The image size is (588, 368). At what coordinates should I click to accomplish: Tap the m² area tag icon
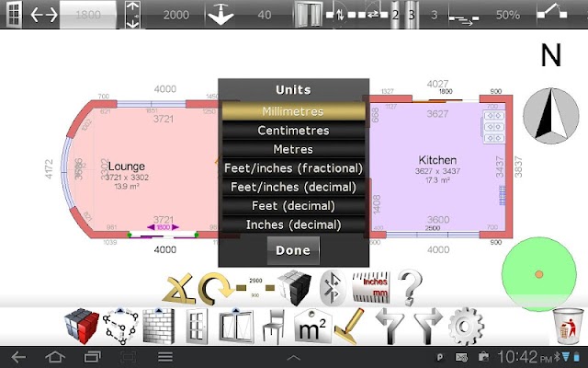coord(312,327)
